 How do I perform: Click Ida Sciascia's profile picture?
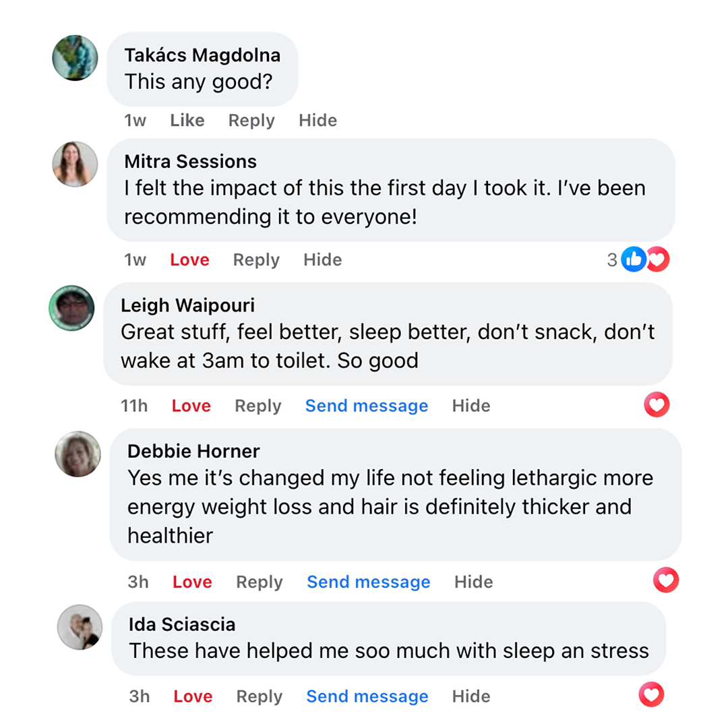click(x=80, y=627)
